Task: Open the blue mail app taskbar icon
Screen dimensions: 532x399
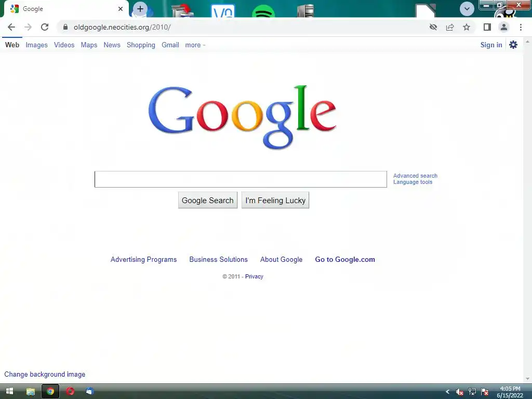Action: pos(89,391)
